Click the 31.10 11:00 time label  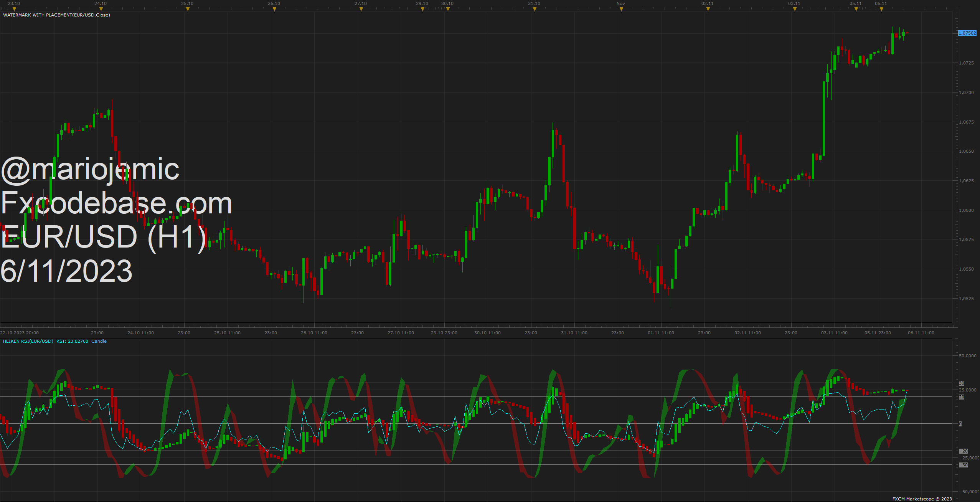tap(574, 333)
